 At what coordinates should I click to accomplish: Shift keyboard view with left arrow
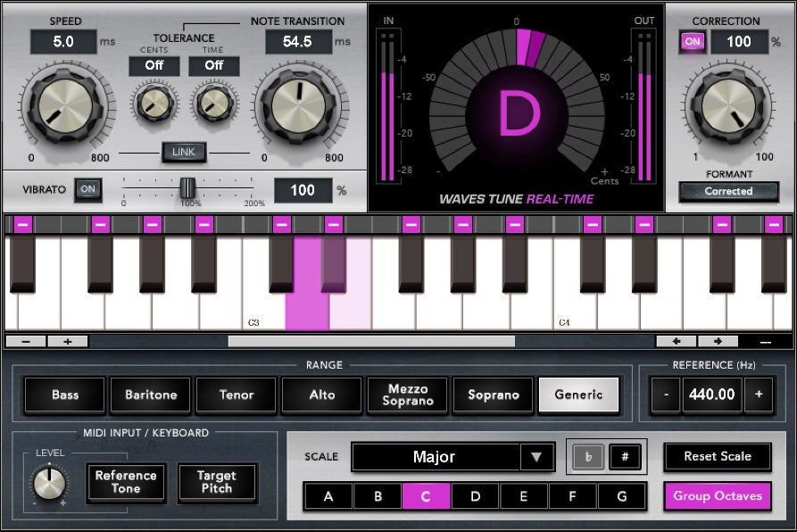[677, 342]
